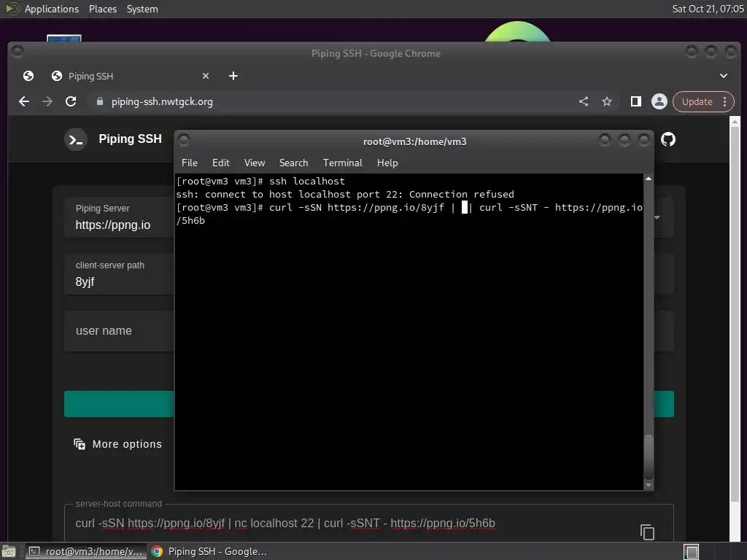
Task: Click the terminal window title bar
Action: pyautogui.click(x=414, y=141)
